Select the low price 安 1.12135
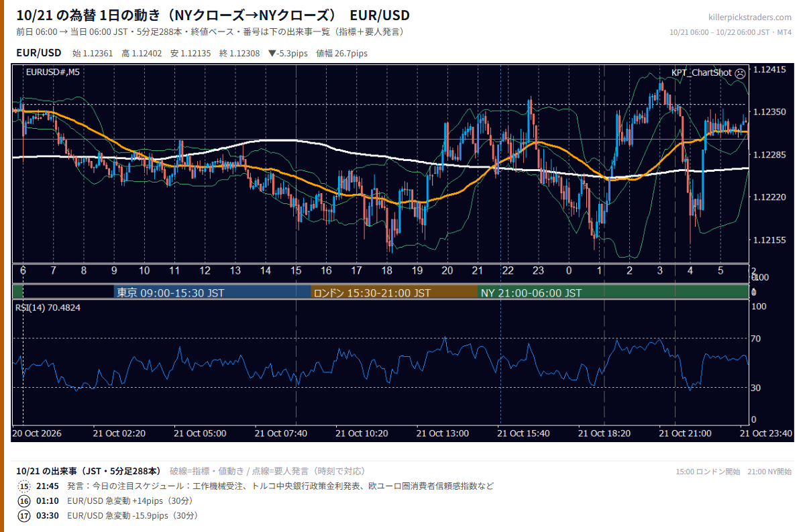 (x=191, y=53)
